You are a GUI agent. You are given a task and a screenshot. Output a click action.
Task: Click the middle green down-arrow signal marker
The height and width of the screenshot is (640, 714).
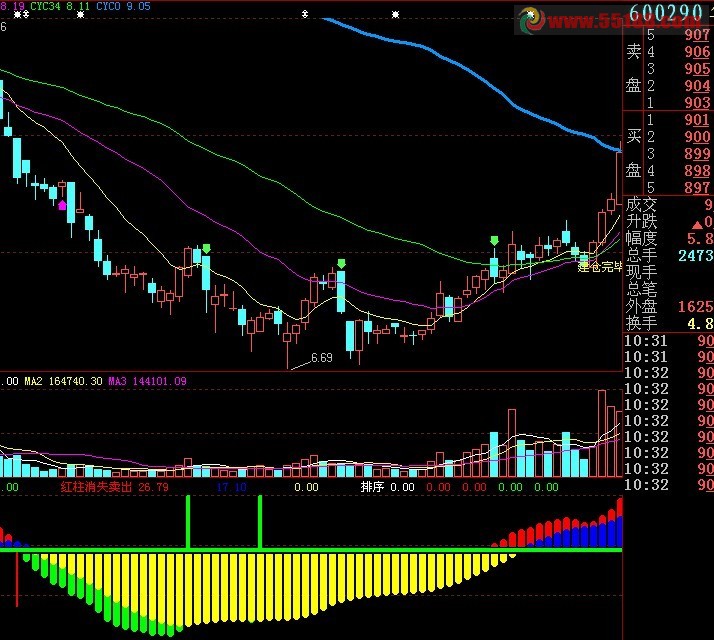[341, 263]
